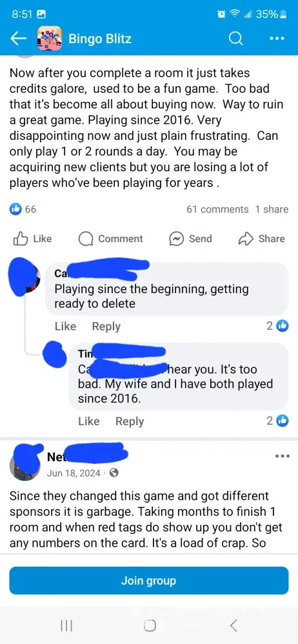Share the post with arrow icon
This screenshot has height=644, width=298.
(261, 239)
